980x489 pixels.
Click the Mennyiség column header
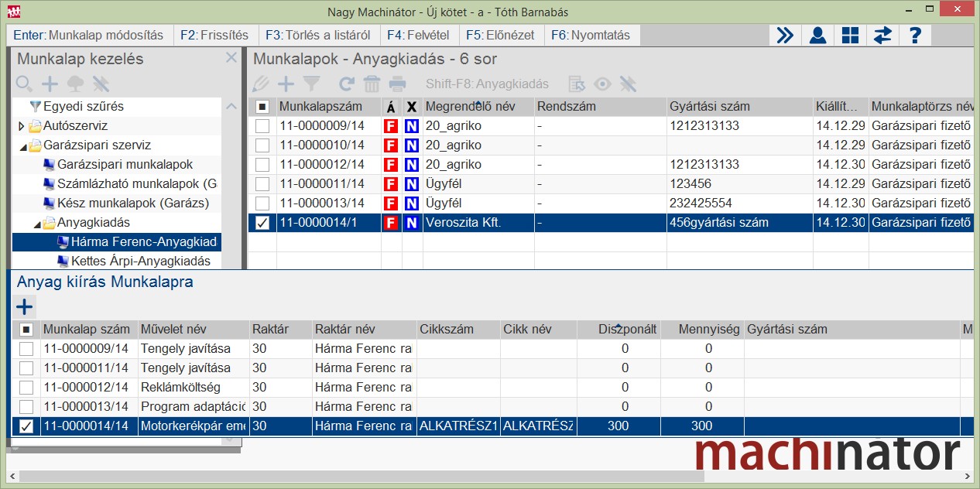(701, 329)
